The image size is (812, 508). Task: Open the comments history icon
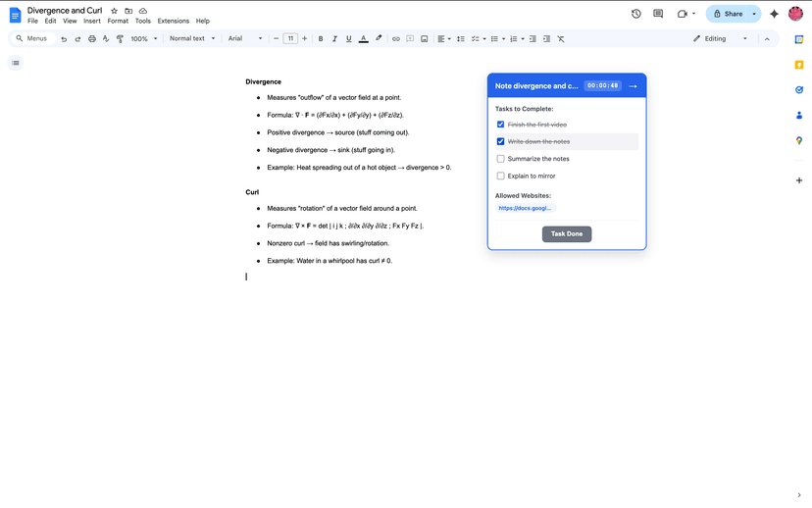pyautogui.click(x=658, y=14)
